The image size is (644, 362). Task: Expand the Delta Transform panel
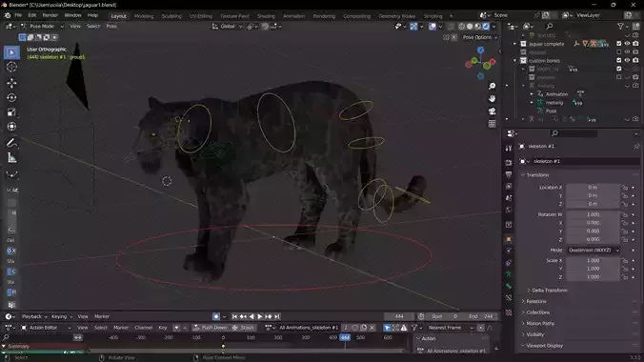[549, 291]
